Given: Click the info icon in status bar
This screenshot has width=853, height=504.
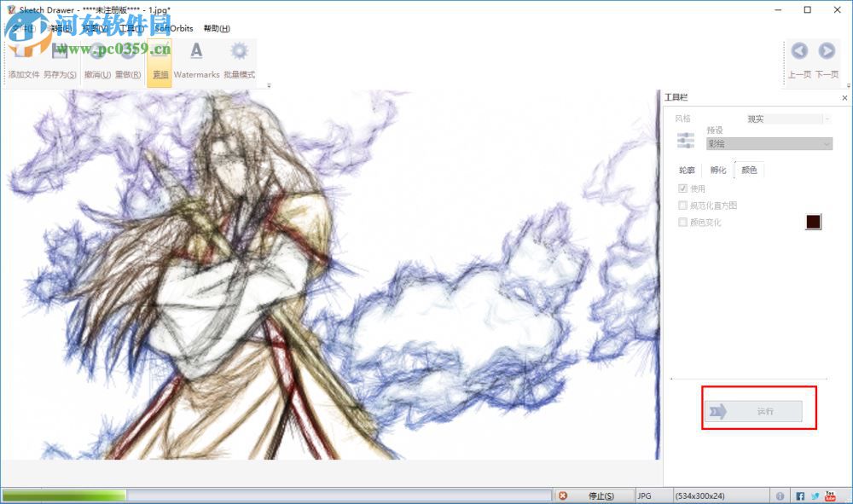Looking at the screenshot, I should [x=780, y=495].
